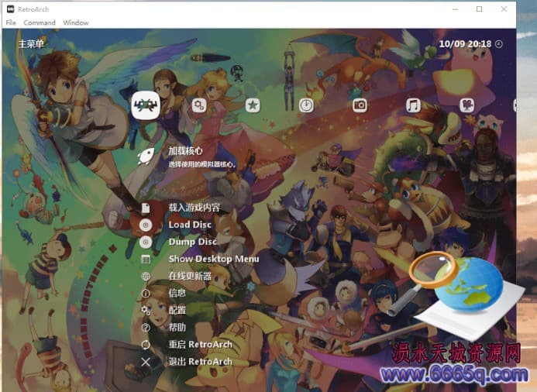Choose the Load Disc entry
This screenshot has width=537, height=392.
pyautogui.click(x=190, y=225)
